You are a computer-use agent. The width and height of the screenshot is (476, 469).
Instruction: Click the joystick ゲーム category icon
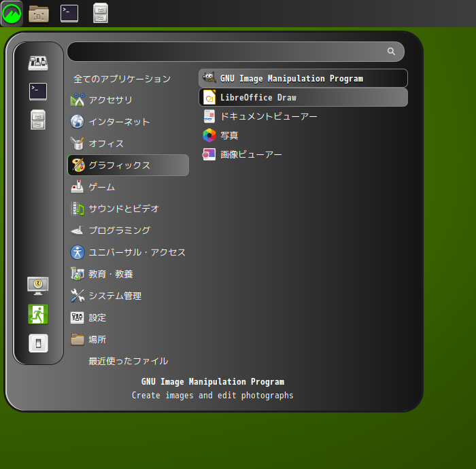point(78,186)
